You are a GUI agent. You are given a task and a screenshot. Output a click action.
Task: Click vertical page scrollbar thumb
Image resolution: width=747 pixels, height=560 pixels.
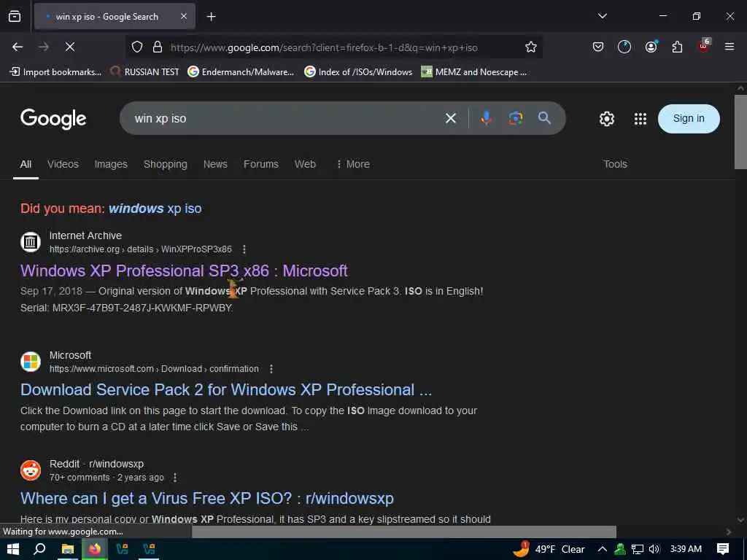[x=740, y=132]
